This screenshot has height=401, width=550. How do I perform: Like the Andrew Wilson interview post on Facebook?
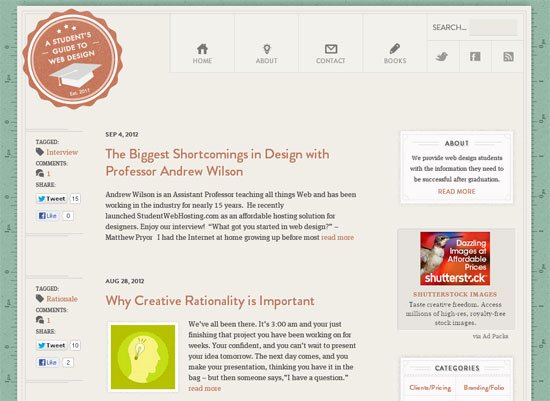point(47,215)
